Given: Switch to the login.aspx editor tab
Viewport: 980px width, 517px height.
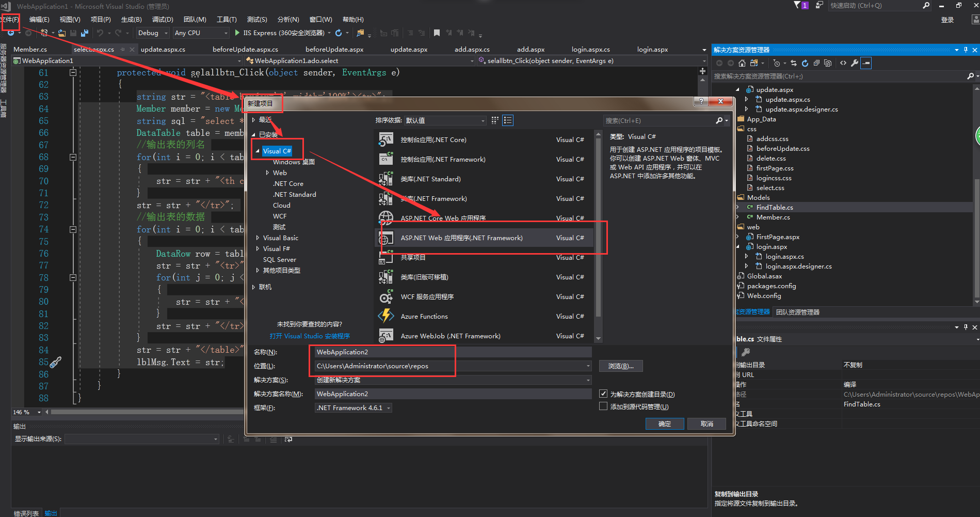Looking at the screenshot, I should point(652,50).
